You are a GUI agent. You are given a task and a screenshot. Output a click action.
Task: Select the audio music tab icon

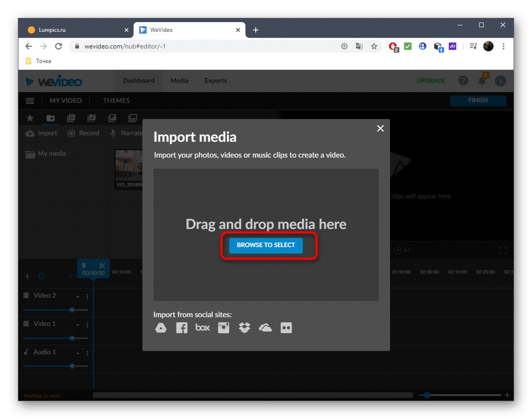coord(91,118)
